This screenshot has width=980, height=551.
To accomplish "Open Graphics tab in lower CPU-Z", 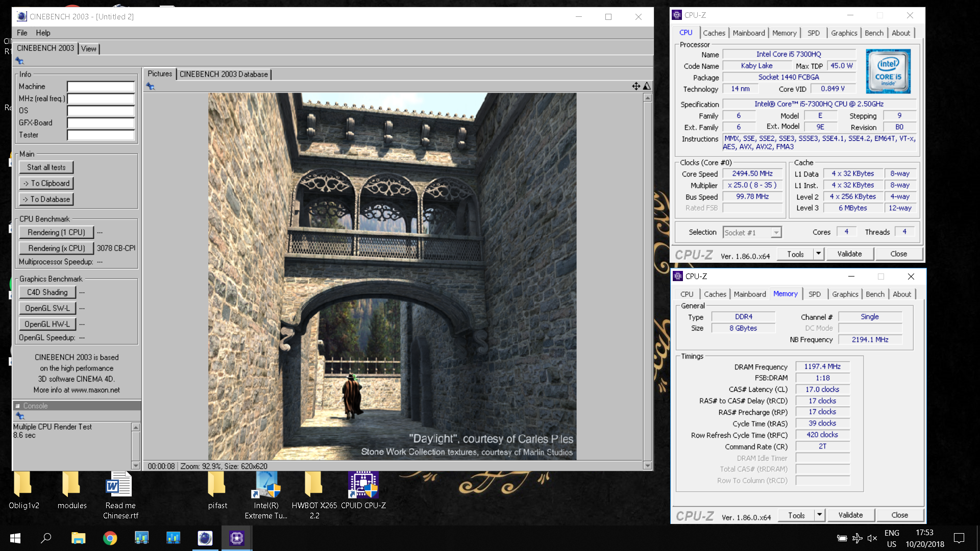I will coord(845,294).
